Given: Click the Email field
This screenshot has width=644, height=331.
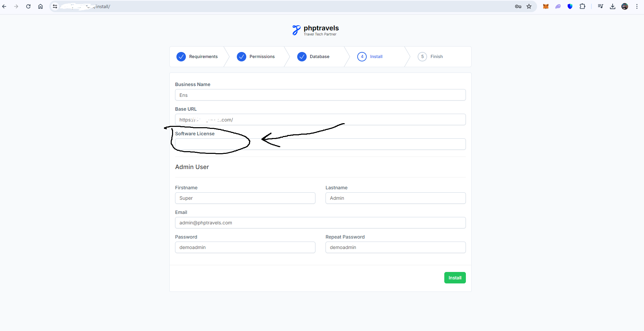Looking at the screenshot, I should tap(320, 223).
